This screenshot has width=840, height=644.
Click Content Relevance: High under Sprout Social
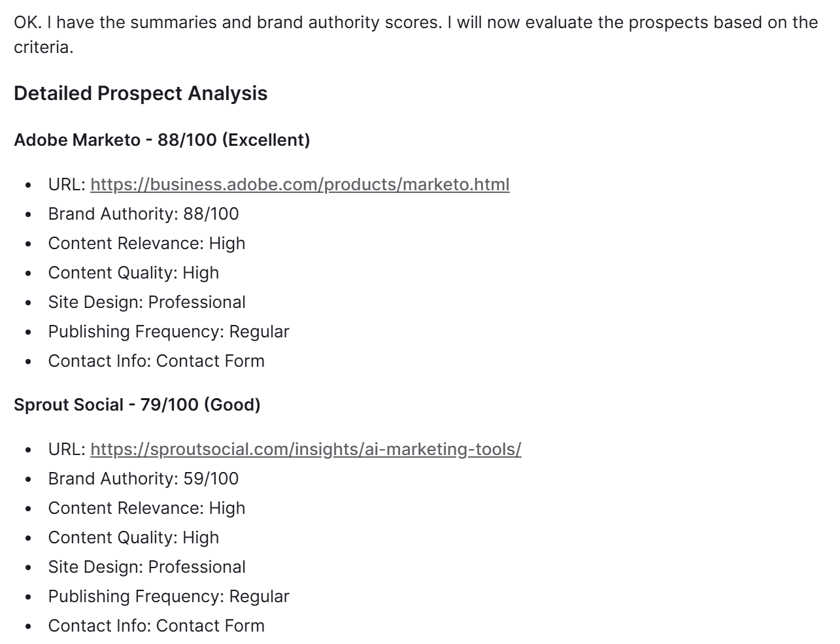tap(146, 508)
